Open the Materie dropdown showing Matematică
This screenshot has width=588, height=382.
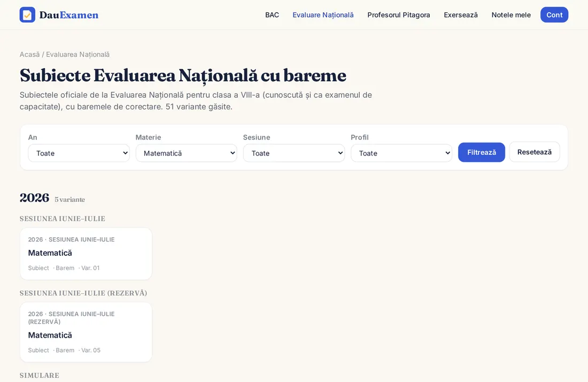coord(187,153)
